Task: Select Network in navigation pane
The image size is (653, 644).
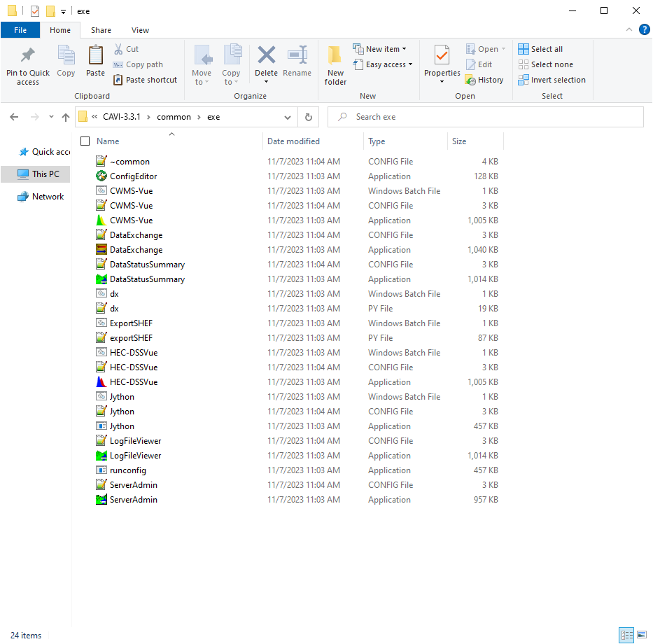Action: pyautogui.click(x=41, y=197)
